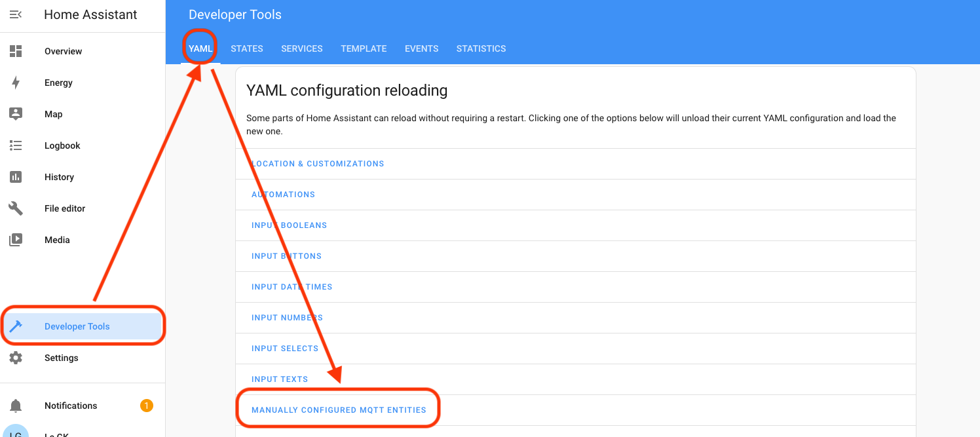Click the orange notification count badge
Viewport: 980px width, 437px height.
click(147, 406)
